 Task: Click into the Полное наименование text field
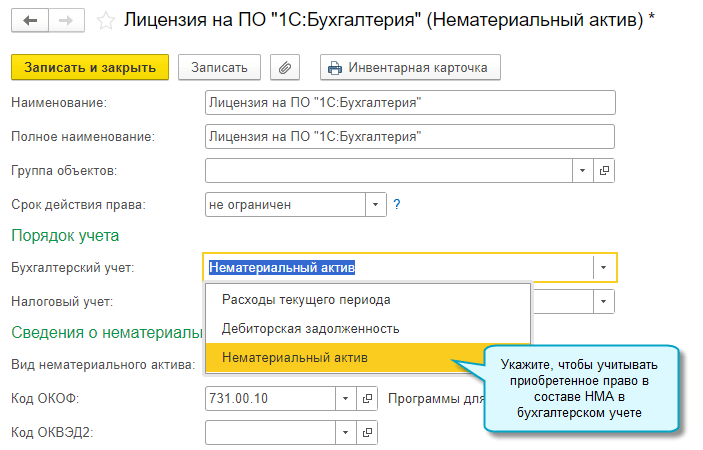(x=410, y=136)
